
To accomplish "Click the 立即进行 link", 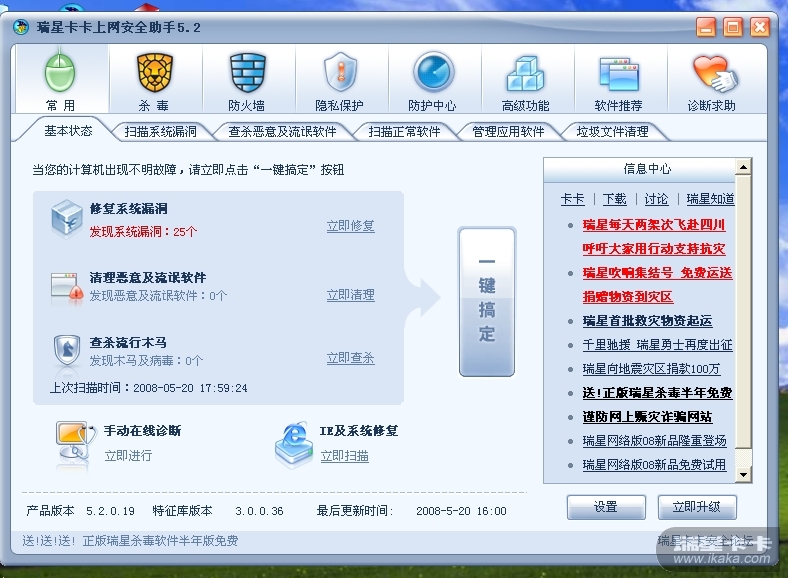I will click(x=128, y=456).
